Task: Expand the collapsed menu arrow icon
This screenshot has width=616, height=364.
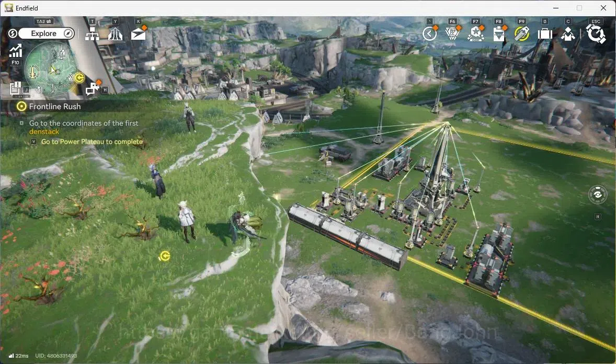Action: 429,34
